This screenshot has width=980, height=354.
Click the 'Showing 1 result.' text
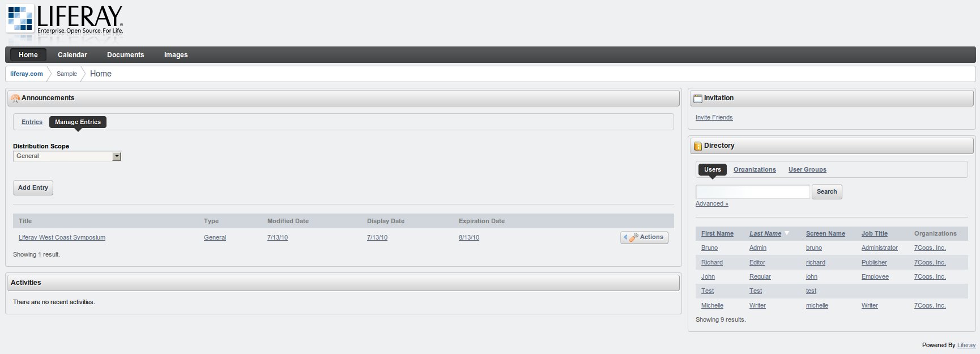pos(36,255)
